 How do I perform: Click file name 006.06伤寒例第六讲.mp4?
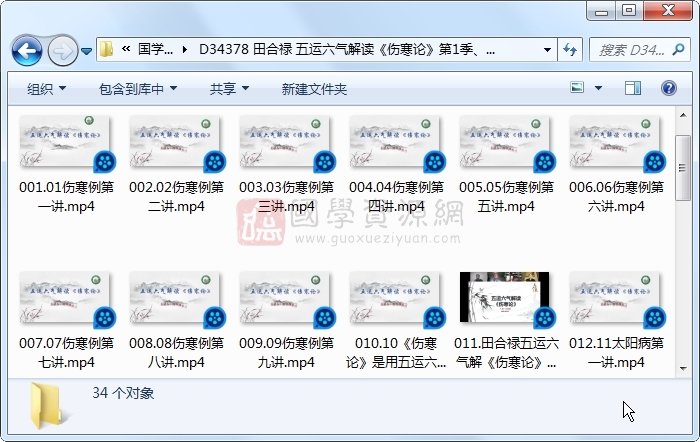(617, 196)
